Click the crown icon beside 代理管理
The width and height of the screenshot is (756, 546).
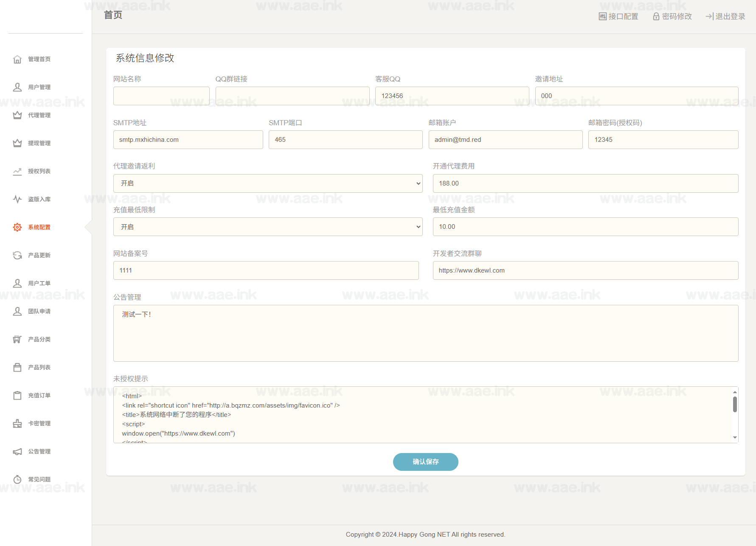17,115
